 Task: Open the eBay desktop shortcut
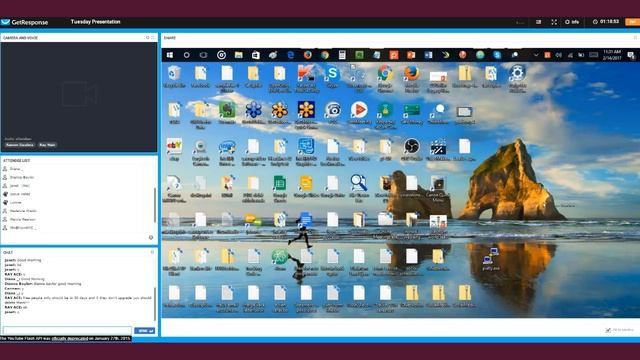[x=174, y=149]
